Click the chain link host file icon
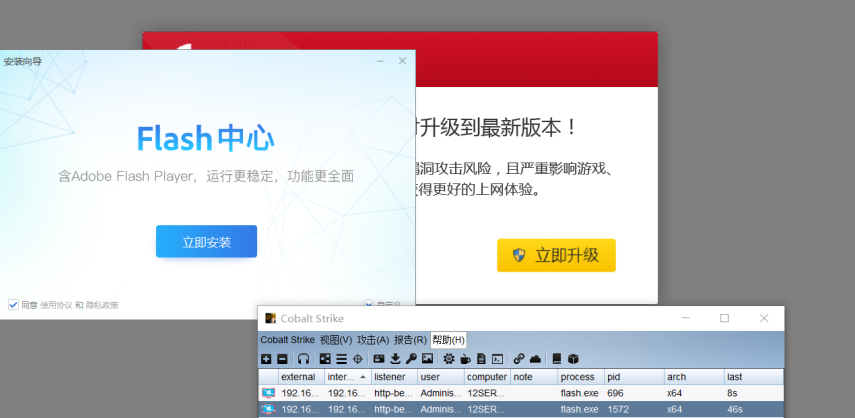Viewport: 855px width, 418px height. (519, 359)
